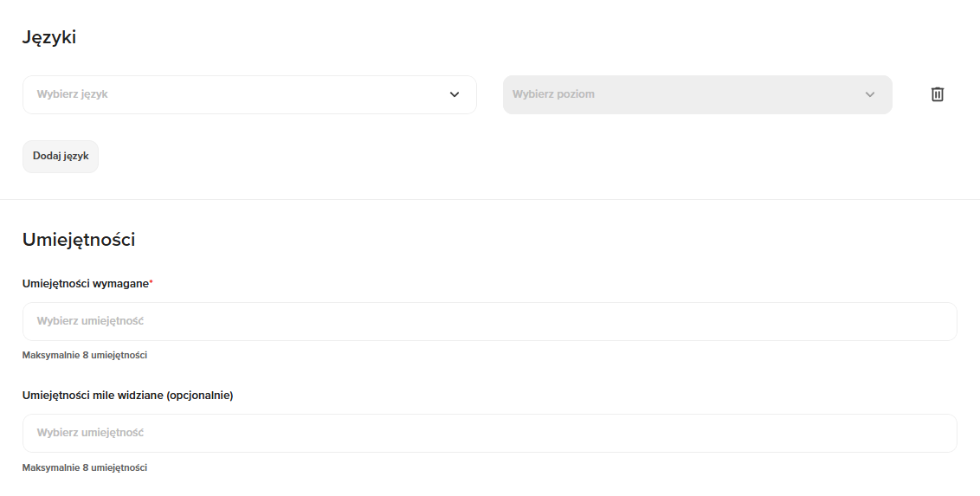Delete the language row with trash icon
This screenshot has width=980, height=496.
point(937,94)
